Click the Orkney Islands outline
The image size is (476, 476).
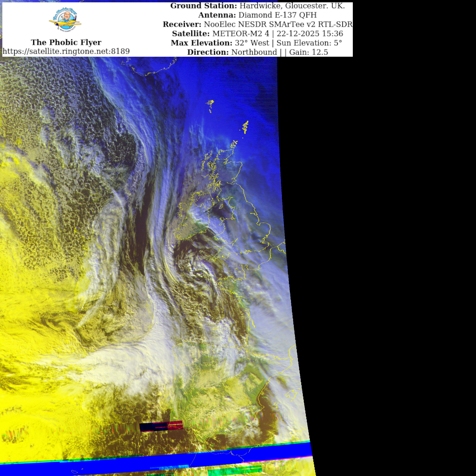[x=234, y=144]
